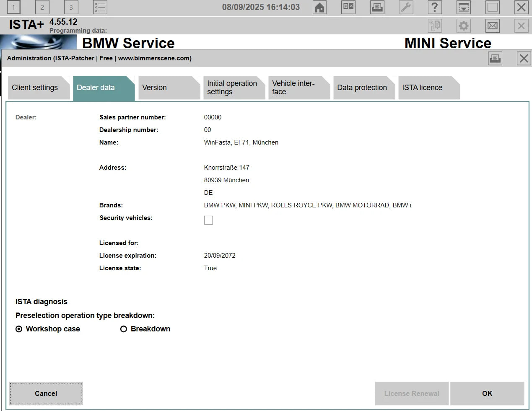
Task: Click the wrench service tools icon
Action: (x=406, y=7)
